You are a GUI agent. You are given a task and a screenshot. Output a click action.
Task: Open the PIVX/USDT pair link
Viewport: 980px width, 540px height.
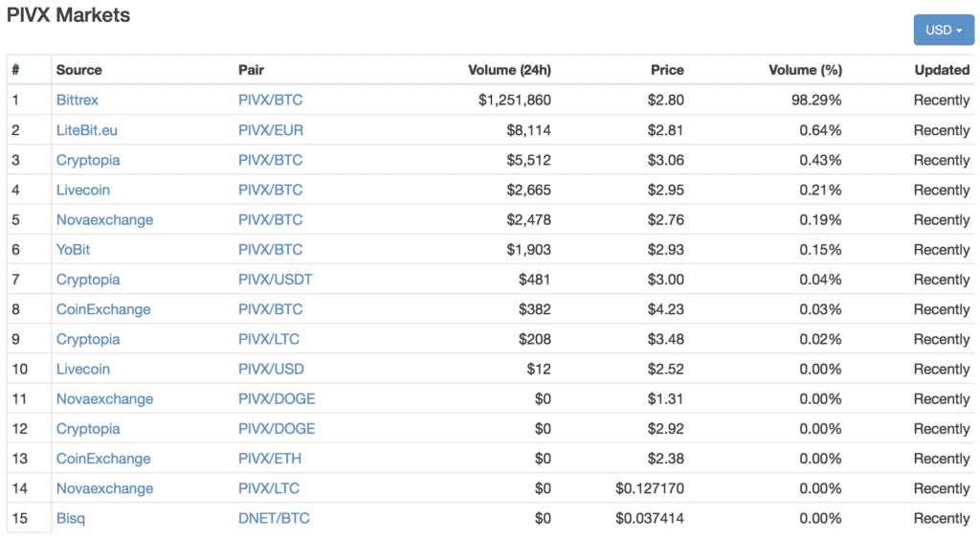(275, 280)
